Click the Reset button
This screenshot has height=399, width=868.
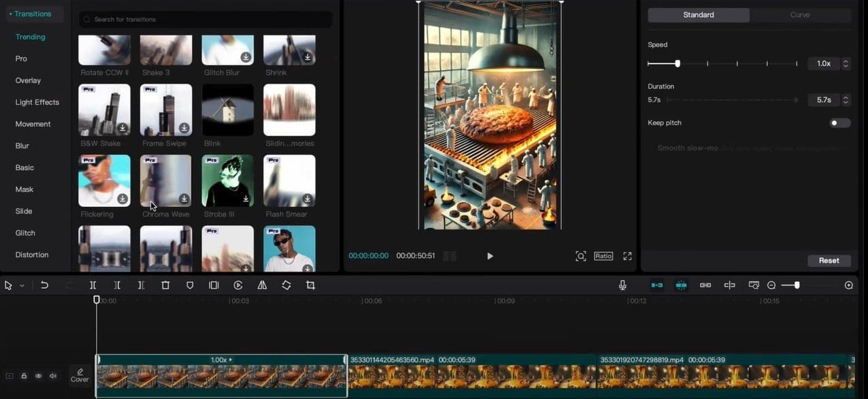[x=829, y=260]
